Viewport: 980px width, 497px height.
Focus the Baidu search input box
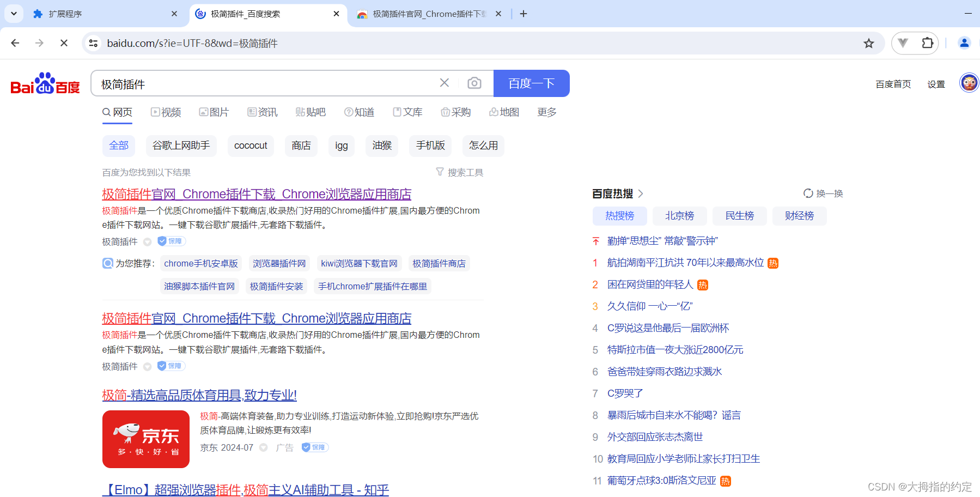pos(267,84)
